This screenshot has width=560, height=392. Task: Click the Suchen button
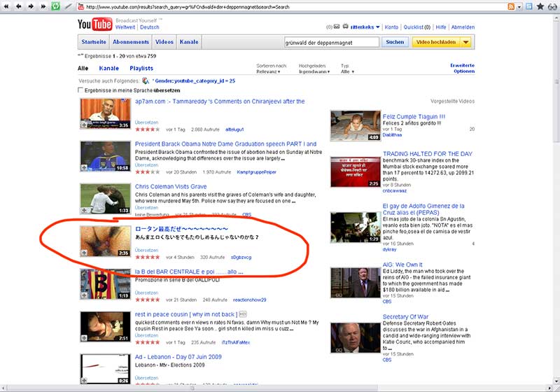point(395,42)
